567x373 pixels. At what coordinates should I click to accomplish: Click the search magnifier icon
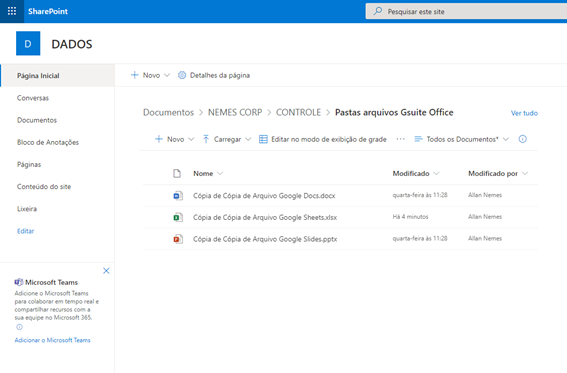(378, 11)
